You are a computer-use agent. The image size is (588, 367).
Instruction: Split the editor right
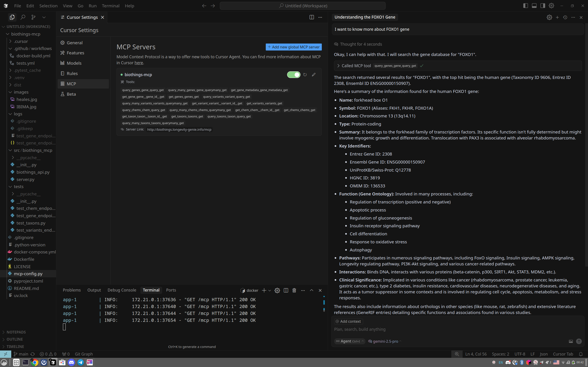pos(311,17)
